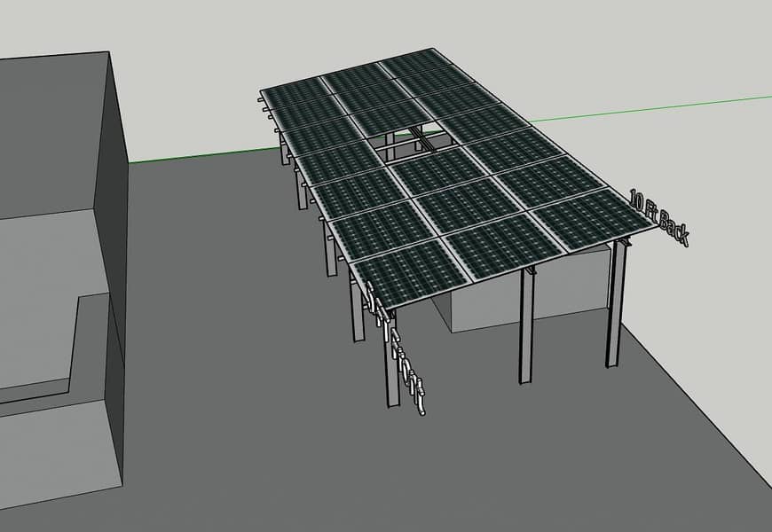Select the middle front support post
Image resolution: width=772 pixels, height=532 pixels.
pos(526,326)
